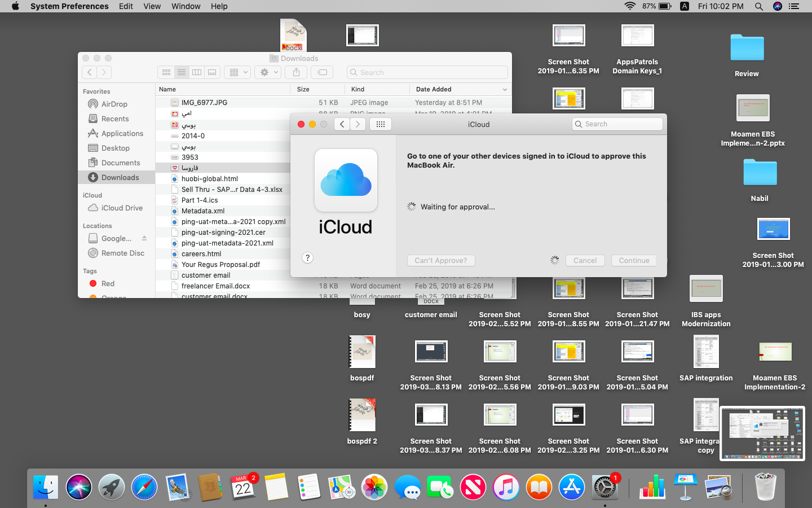Viewport: 812px width, 508px height.
Task: Launch App Store from the dock
Action: coord(572,487)
